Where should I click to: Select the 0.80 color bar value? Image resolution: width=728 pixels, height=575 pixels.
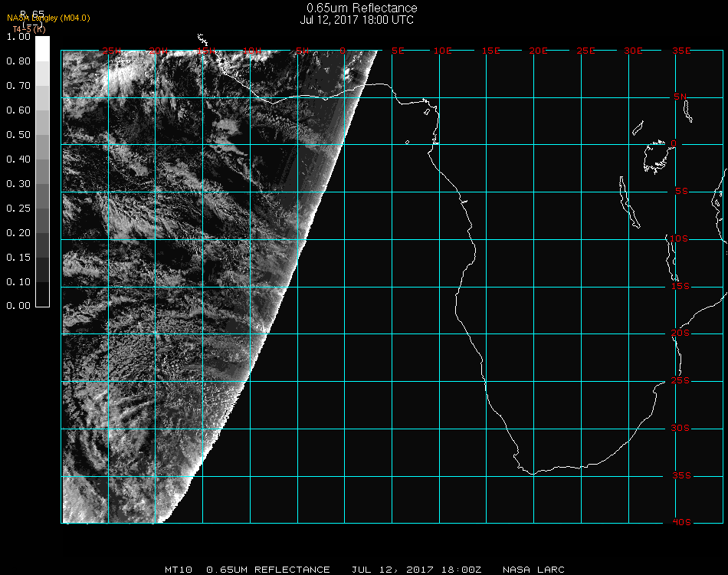tap(18, 61)
